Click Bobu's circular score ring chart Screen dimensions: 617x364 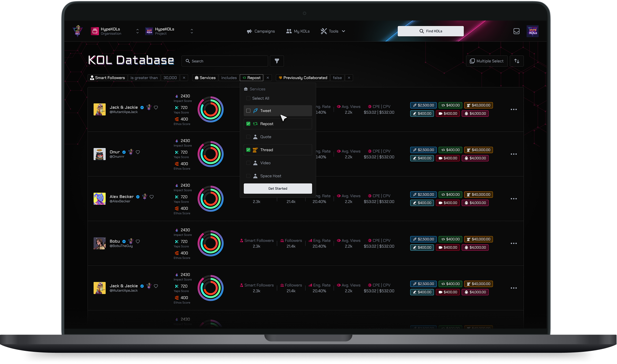point(210,244)
